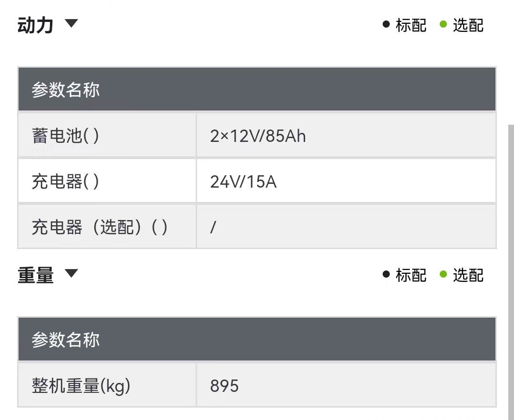Click green 选配 dot in 重量 legend
Viewport: 514px width, 420px height.
pyautogui.click(x=443, y=274)
